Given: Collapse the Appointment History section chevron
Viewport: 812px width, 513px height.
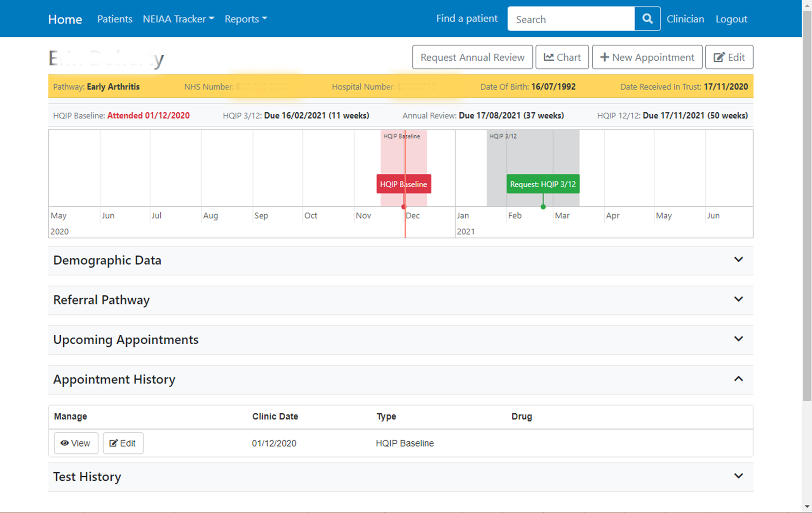Looking at the screenshot, I should [x=738, y=379].
